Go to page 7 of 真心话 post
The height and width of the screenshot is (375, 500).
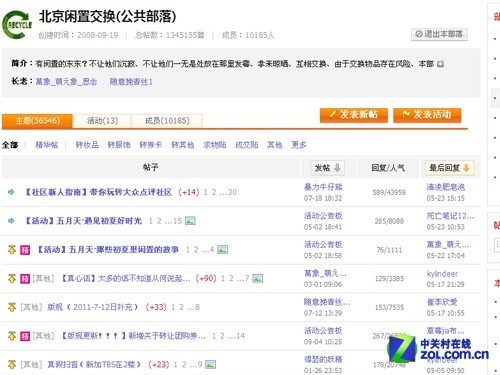247,278
